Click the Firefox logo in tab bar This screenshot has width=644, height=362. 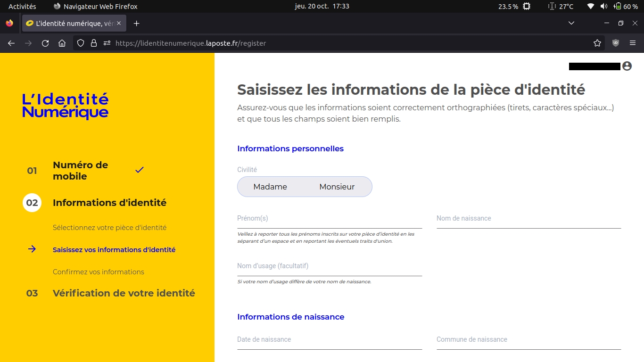[x=9, y=23]
